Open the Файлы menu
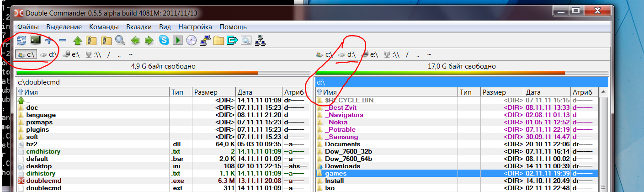 [28, 27]
